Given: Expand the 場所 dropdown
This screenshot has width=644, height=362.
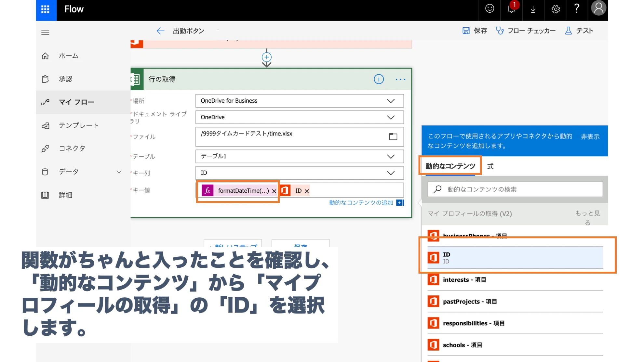Looking at the screenshot, I should coord(391,101).
